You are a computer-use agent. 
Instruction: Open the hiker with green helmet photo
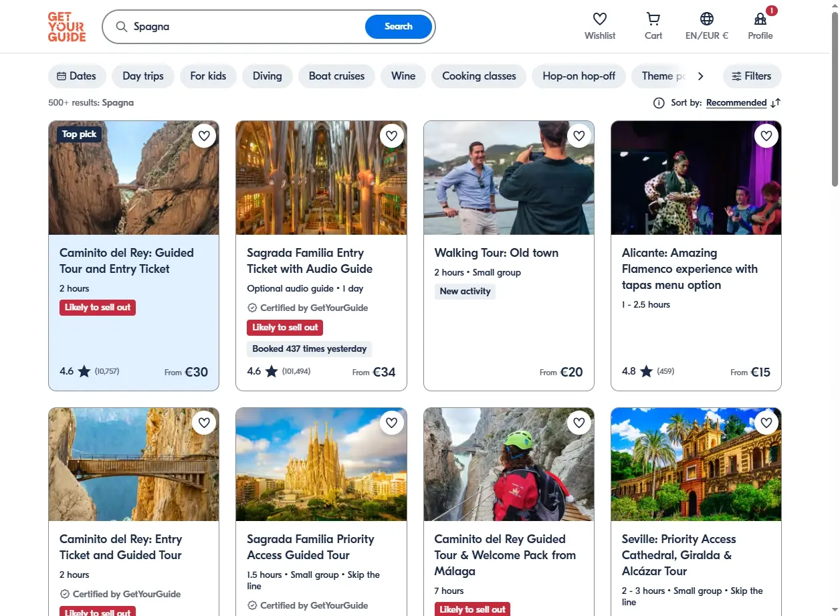click(x=509, y=464)
